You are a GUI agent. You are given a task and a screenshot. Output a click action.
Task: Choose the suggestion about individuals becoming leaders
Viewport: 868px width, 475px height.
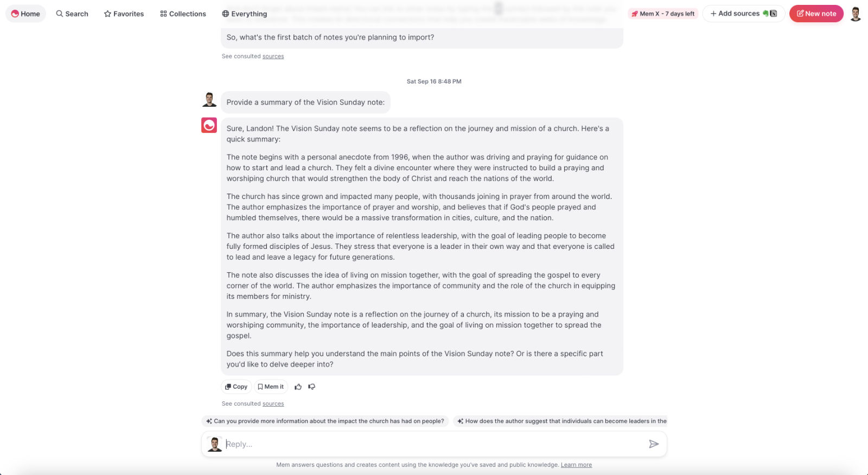[x=560, y=421]
